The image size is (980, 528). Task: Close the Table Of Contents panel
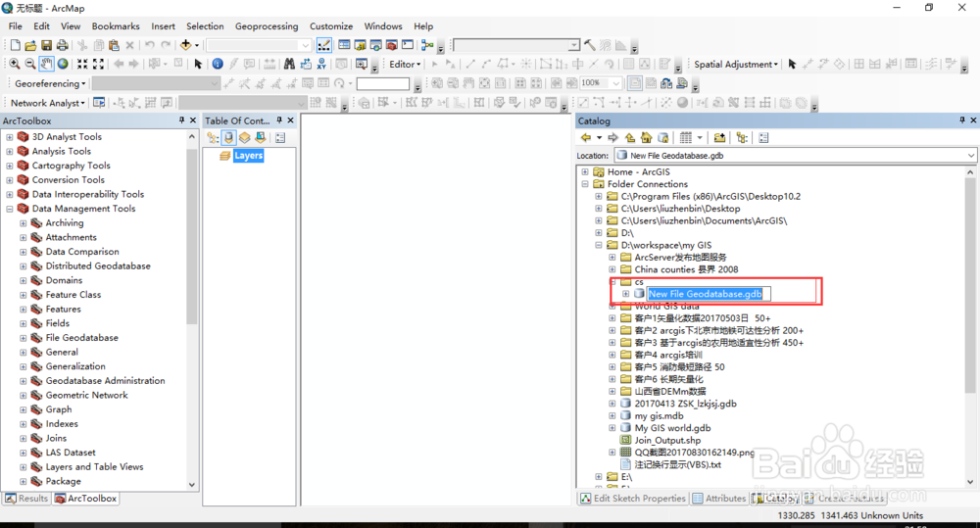291,120
